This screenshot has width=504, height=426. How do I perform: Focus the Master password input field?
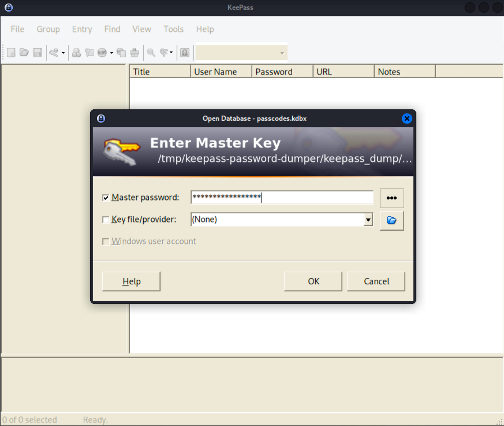[282, 198]
